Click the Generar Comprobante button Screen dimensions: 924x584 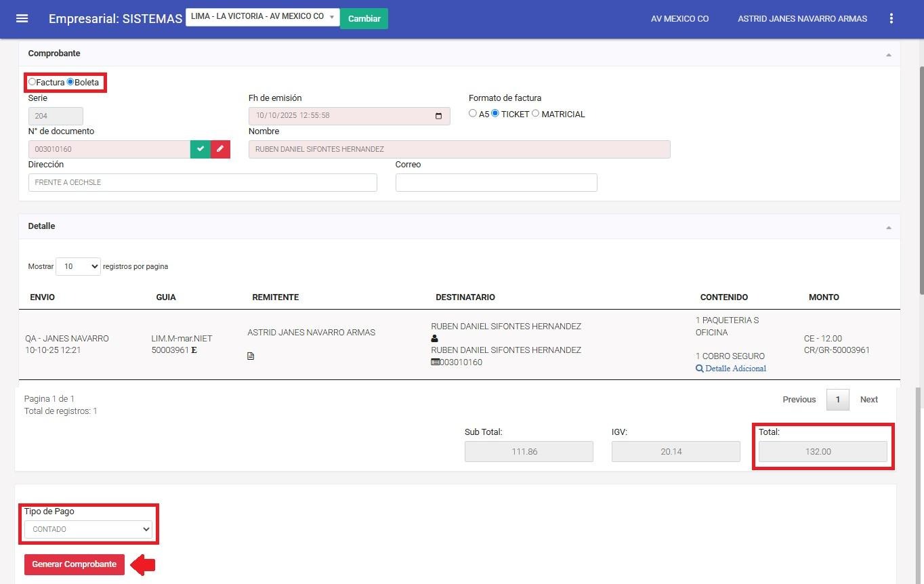(75, 564)
